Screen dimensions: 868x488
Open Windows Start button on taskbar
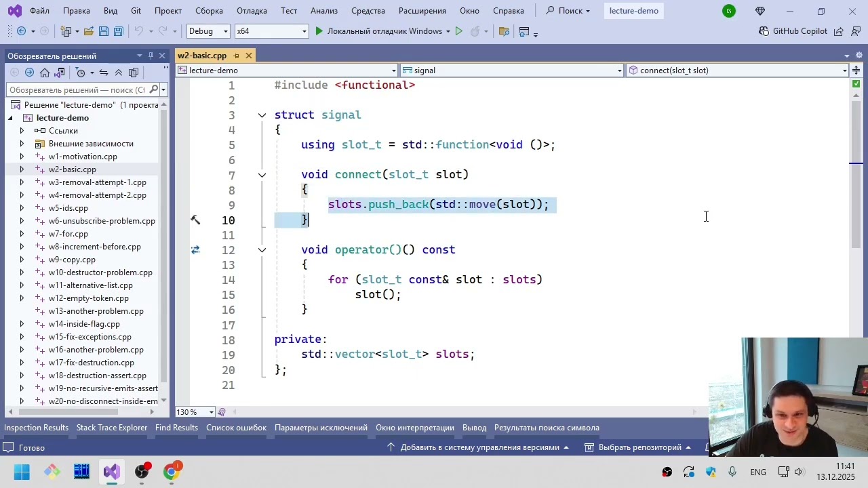22,472
